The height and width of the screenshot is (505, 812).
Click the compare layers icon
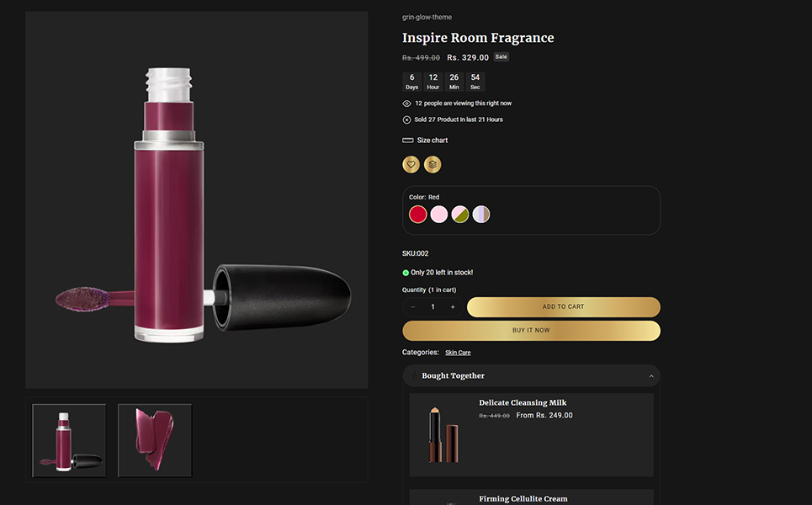point(433,165)
